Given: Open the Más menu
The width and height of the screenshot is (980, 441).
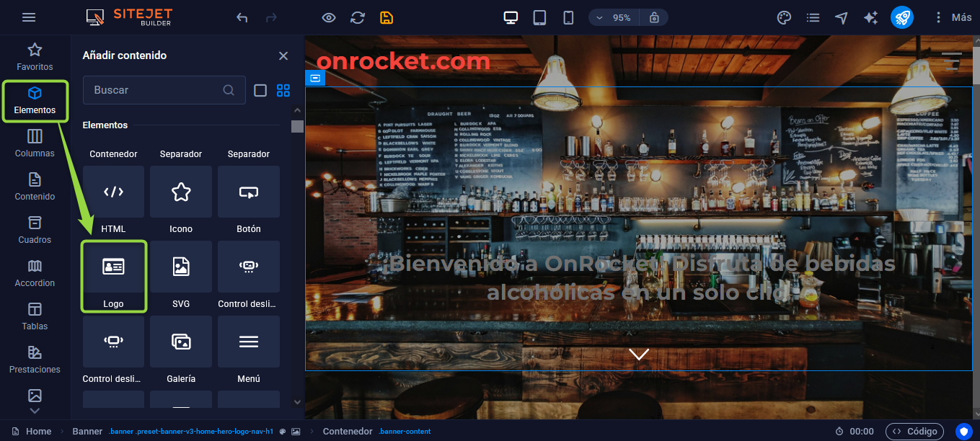Looking at the screenshot, I should click(x=953, y=17).
